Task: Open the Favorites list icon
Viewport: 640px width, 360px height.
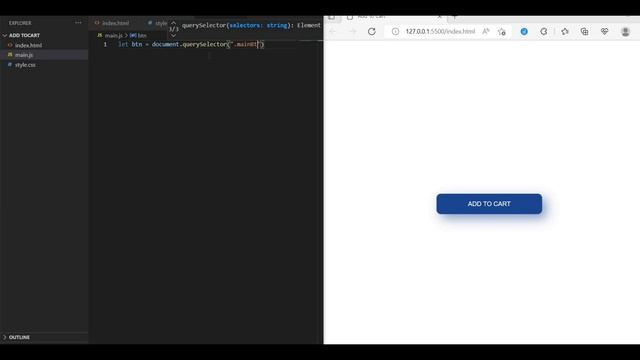Action: tap(565, 31)
